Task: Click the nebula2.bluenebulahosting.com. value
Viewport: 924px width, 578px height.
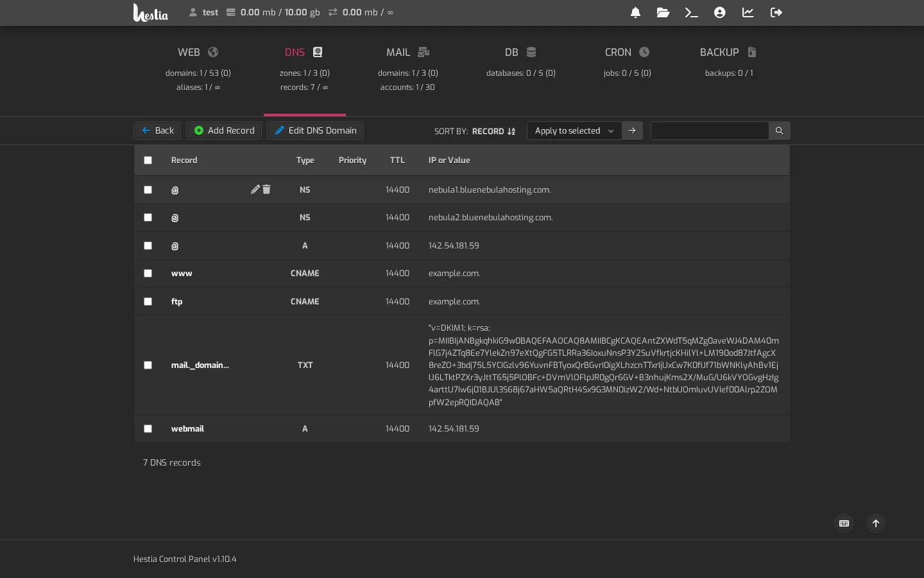Action: [x=490, y=217]
